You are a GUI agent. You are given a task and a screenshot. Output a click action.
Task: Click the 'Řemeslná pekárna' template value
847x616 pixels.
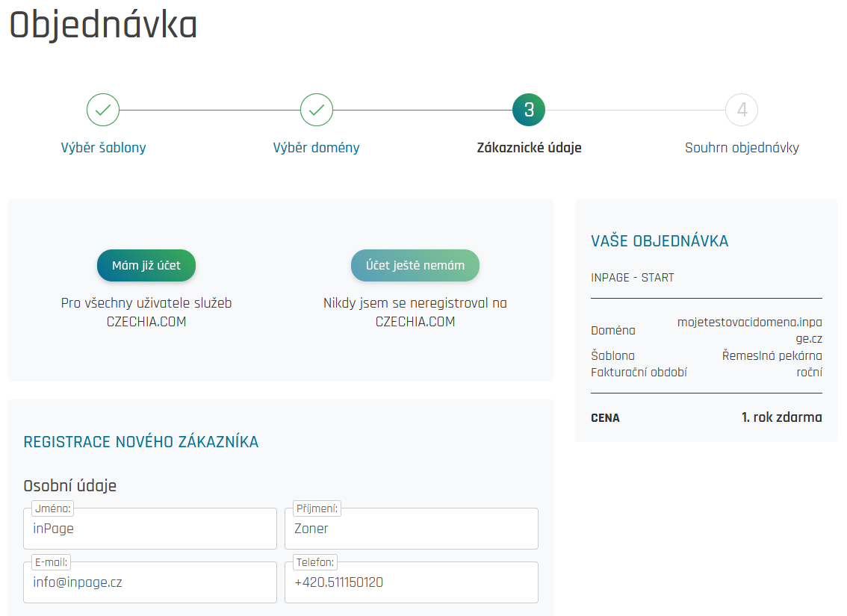click(x=772, y=356)
